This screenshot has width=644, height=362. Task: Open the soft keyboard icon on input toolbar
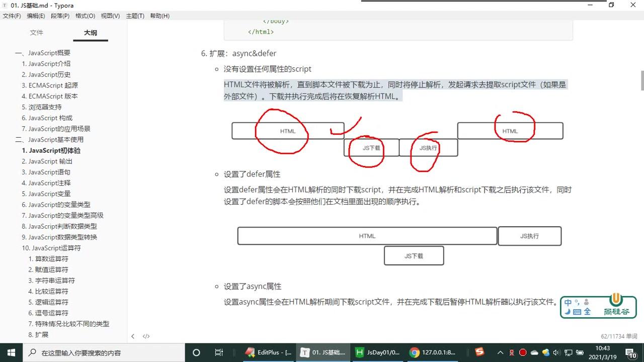(576, 311)
